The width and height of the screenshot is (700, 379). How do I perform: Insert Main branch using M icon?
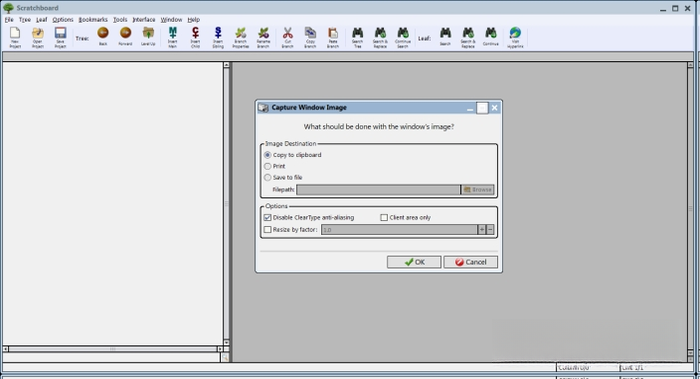point(172,37)
